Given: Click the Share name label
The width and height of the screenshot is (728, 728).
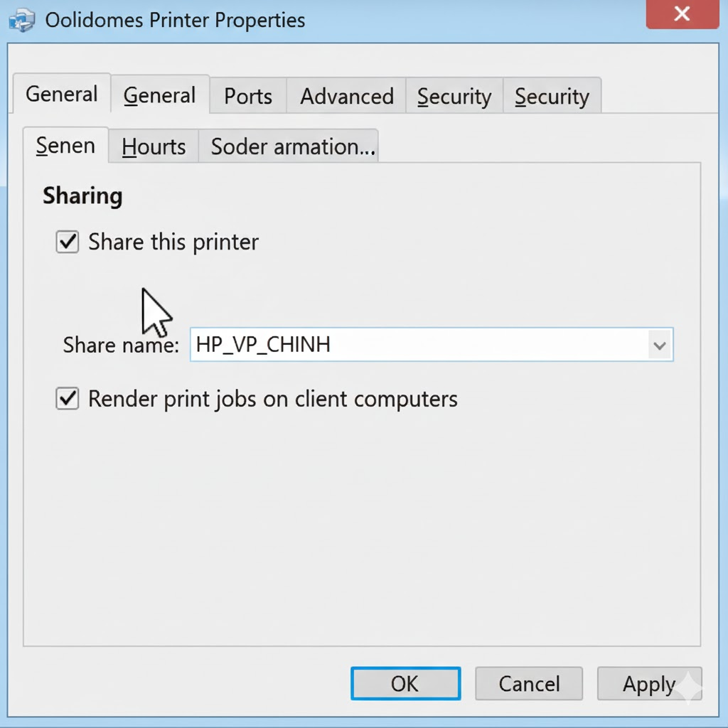Looking at the screenshot, I should [121, 346].
